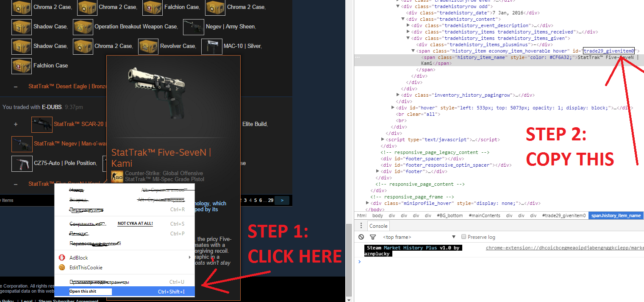Select the span.history_item_name breadcrumb
This screenshot has width=644, height=302.
616,215
